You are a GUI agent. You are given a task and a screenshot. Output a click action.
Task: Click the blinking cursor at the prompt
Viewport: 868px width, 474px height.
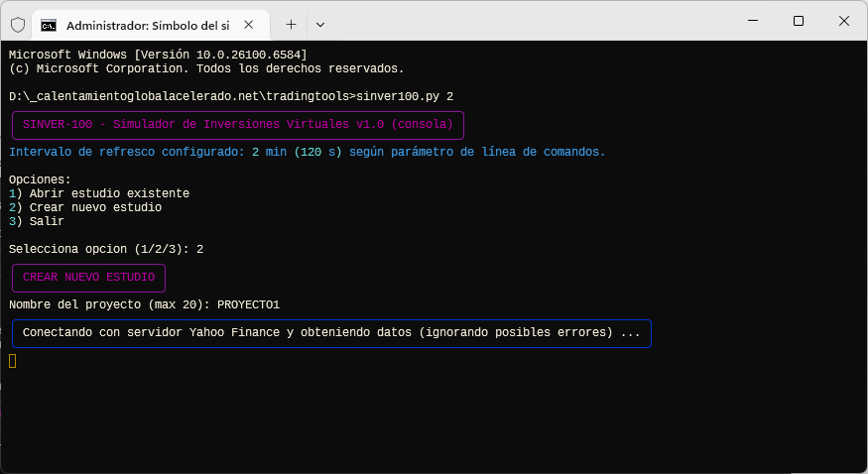(x=13, y=361)
